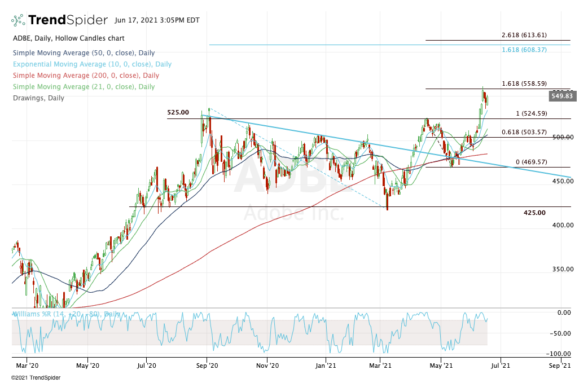Click the Drawings, Daily legend entry
588x383 pixels.
[38, 98]
